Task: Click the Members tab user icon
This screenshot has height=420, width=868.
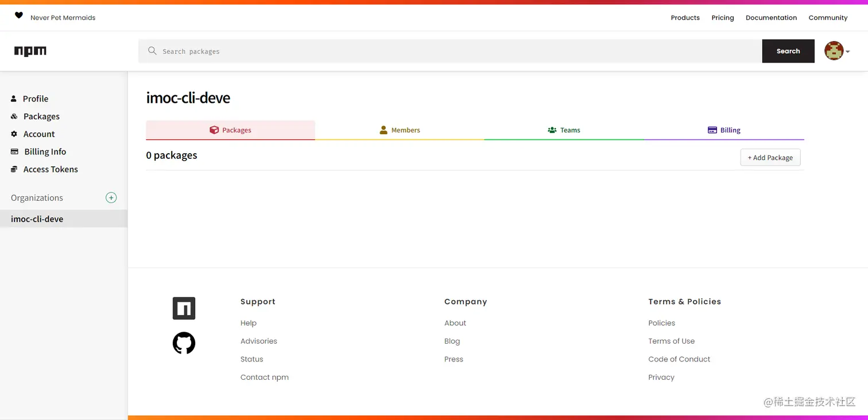Action: pos(383,130)
